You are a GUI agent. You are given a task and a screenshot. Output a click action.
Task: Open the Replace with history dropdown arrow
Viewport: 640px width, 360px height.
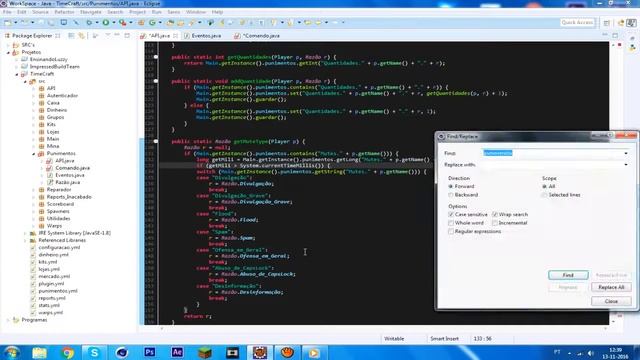(626, 164)
